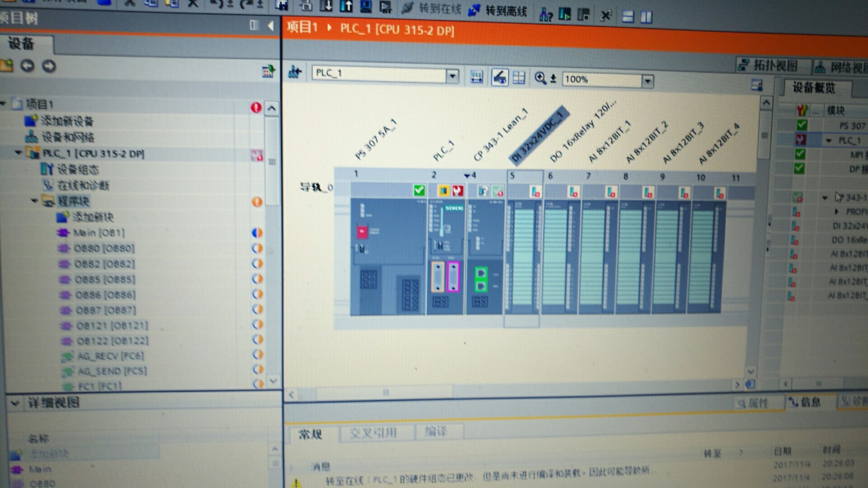Open the Cross-references (交叉引用) tab

[373, 433]
